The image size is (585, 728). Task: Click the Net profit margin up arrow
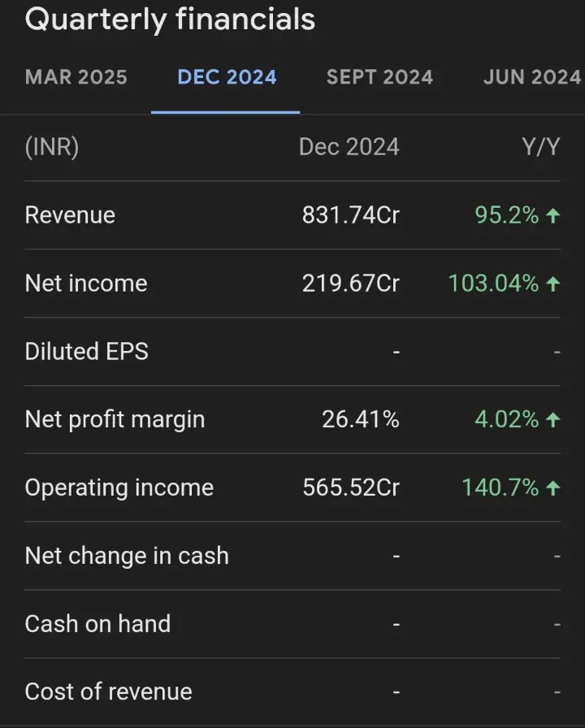pyautogui.click(x=553, y=420)
